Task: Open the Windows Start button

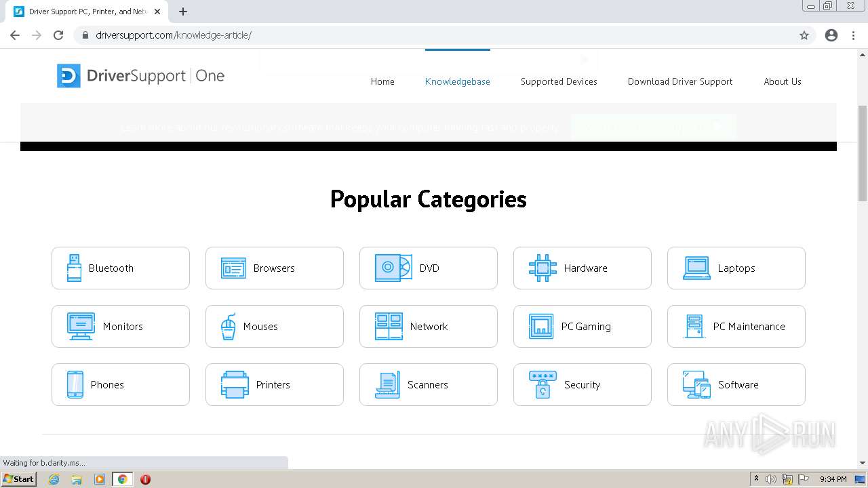Action: (x=18, y=479)
